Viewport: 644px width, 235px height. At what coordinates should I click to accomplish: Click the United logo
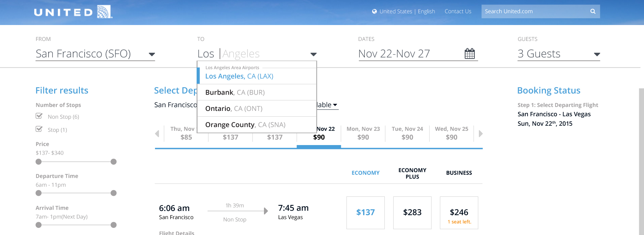pos(73,12)
